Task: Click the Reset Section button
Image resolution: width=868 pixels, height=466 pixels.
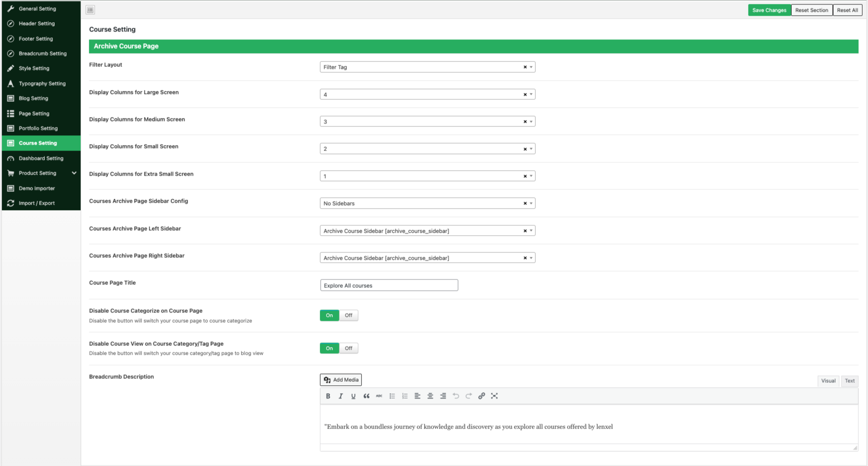Action: click(811, 10)
